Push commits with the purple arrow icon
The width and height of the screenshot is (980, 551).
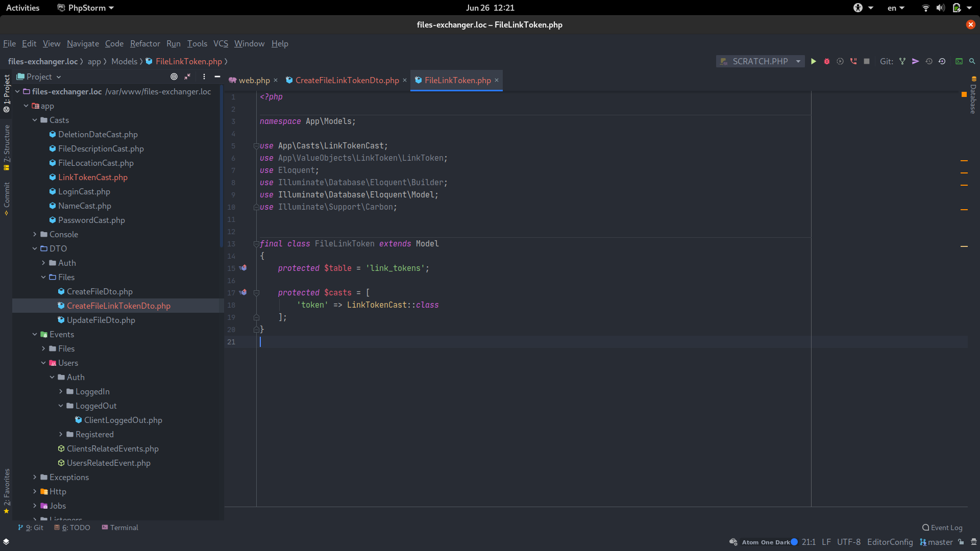pyautogui.click(x=916, y=61)
